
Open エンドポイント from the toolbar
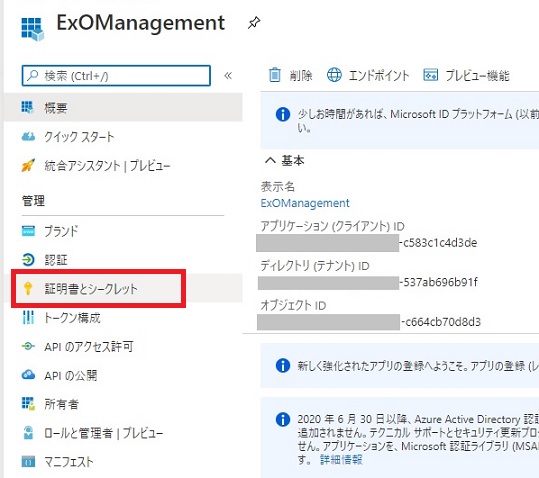(368, 75)
